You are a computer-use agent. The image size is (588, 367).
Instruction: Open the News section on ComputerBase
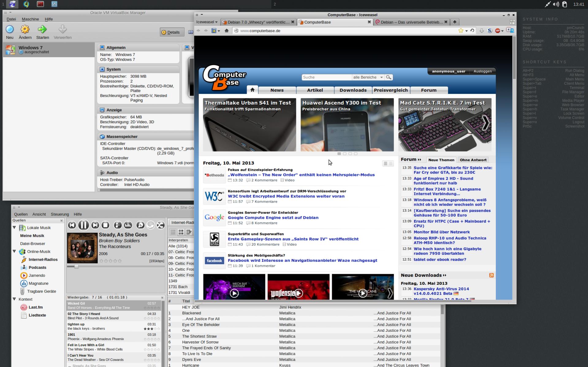point(277,90)
